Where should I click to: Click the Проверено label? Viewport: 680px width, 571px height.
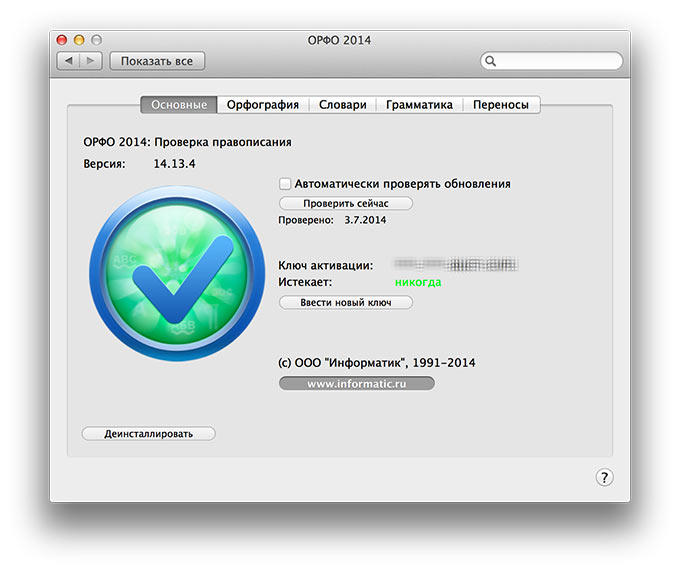point(306,220)
